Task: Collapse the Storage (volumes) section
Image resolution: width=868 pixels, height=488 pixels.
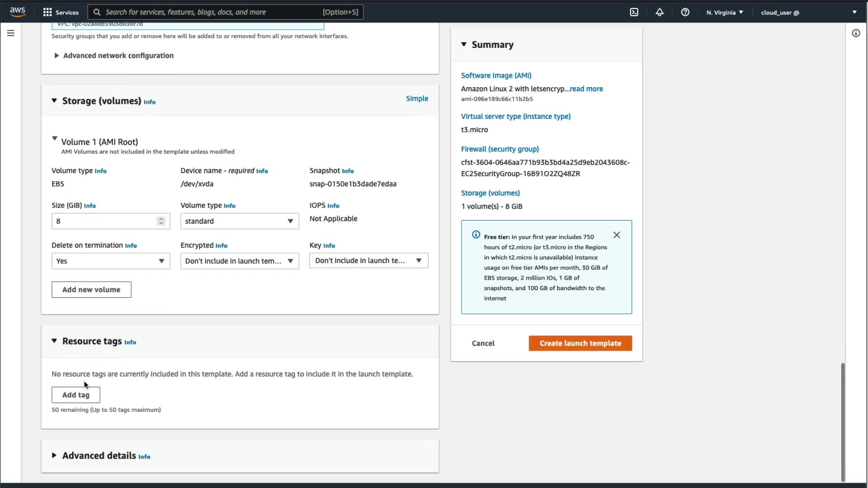Action: [54, 101]
